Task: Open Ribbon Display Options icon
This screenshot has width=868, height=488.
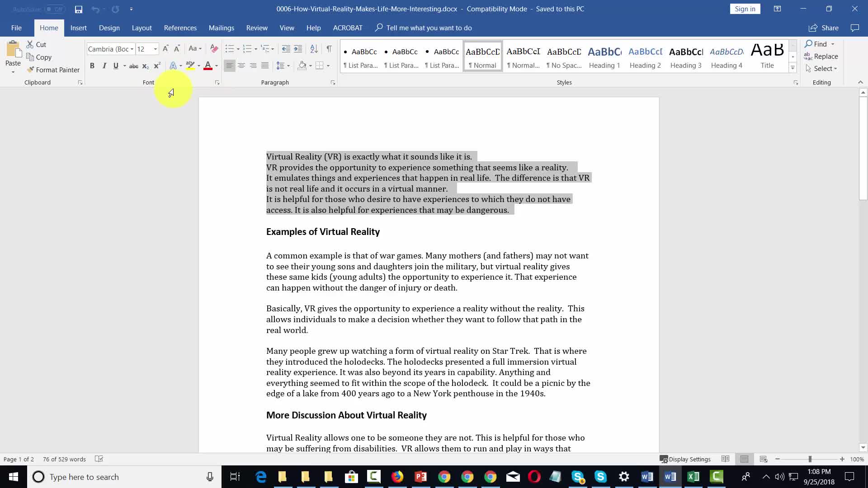Action: [777, 9]
